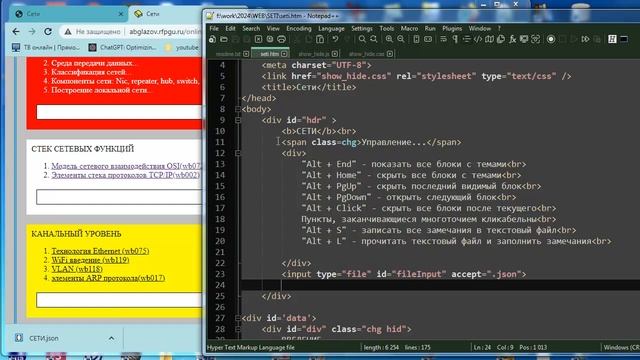This screenshot has width=640, height=360.
Task: Open Find with the magnifier toolbar icon
Action: [x=362, y=39]
